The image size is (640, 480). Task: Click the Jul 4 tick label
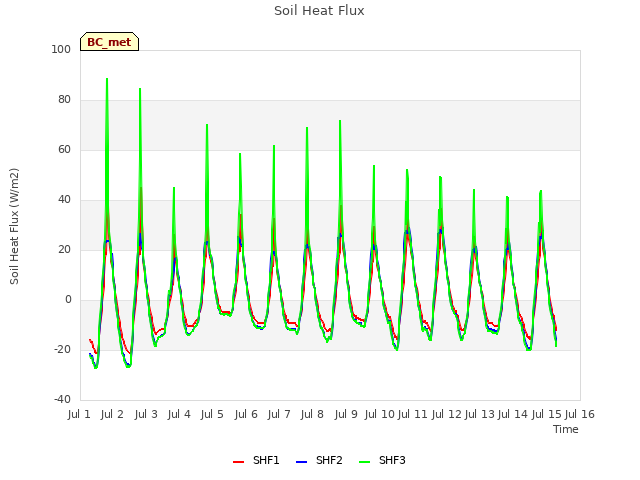(x=179, y=414)
